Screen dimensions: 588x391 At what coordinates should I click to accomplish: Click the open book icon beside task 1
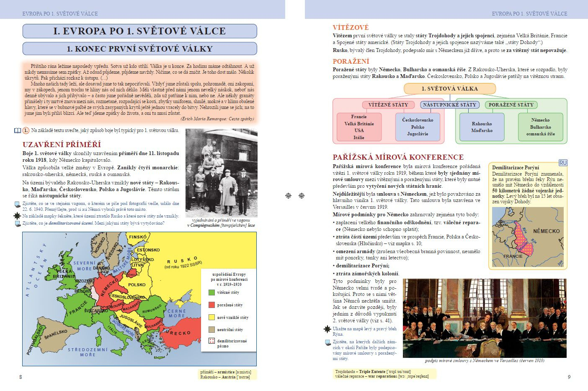pyautogui.click(x=18, y=131)
